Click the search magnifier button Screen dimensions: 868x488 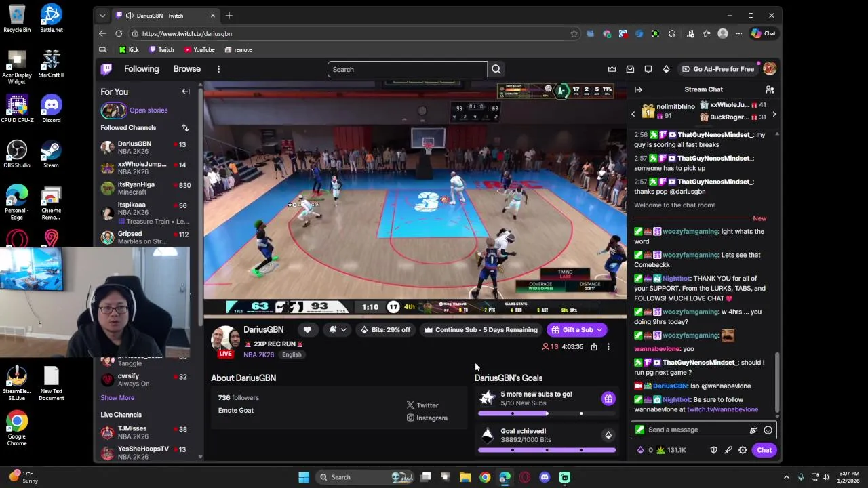496,69
